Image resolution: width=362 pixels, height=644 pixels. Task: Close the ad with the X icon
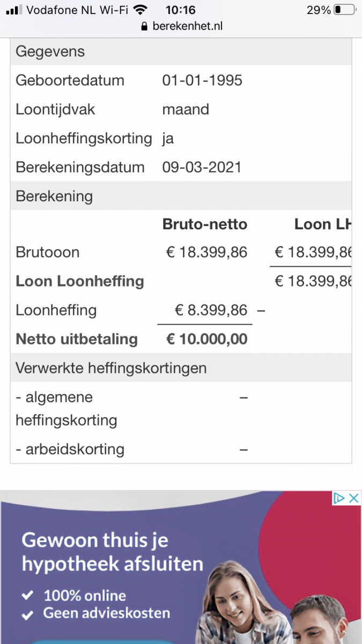pyautogui.click(x=353, y=498)
